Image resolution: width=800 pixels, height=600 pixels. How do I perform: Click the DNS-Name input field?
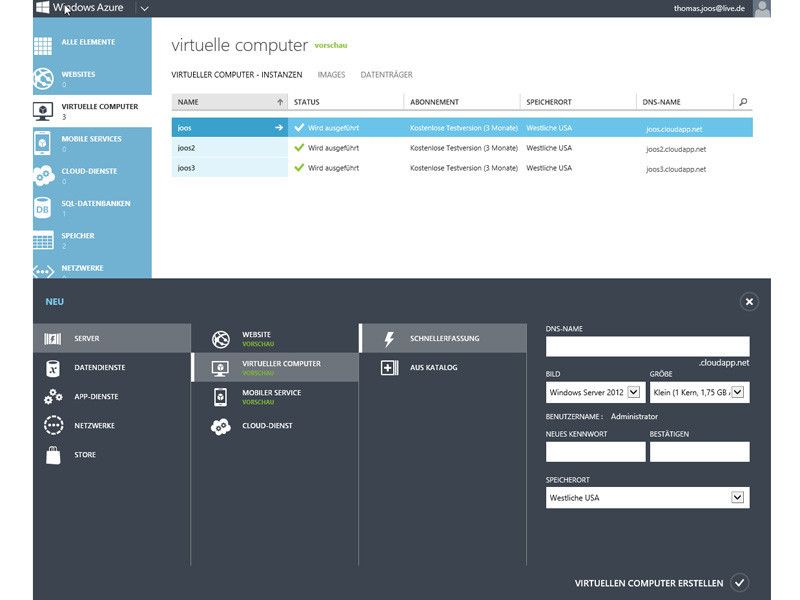647,346
